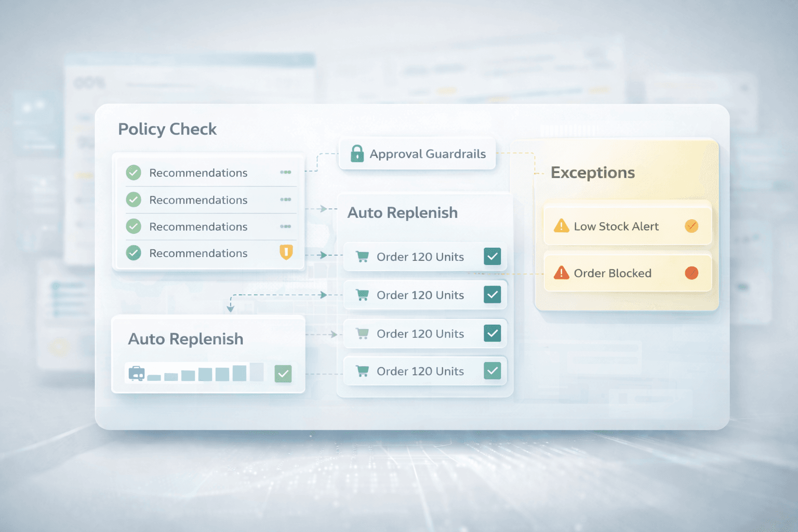
Task: Toggle the checkbox in the lower-left Auto Replenish card
Action: tap(283, 374)
